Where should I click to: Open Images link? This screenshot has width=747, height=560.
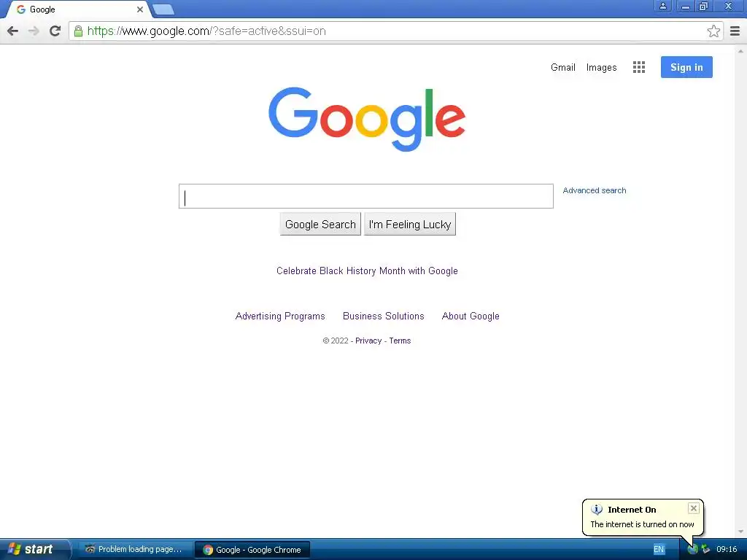601,68
